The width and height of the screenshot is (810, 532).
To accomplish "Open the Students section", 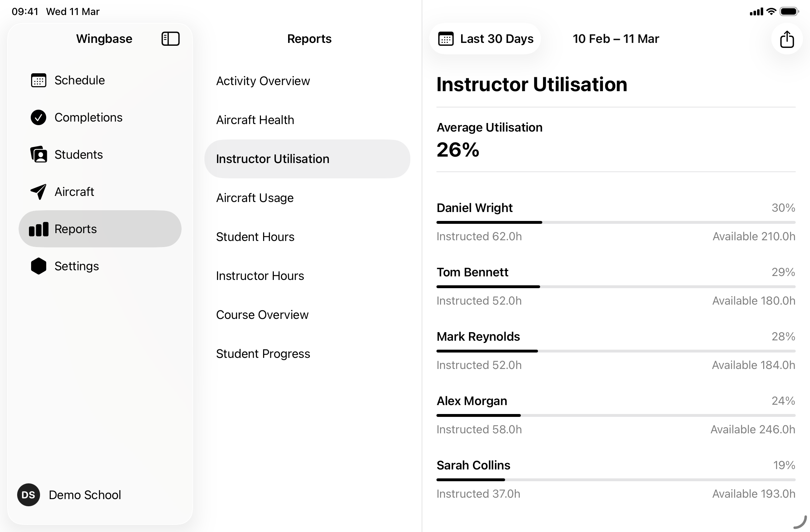I will [100, 154].
